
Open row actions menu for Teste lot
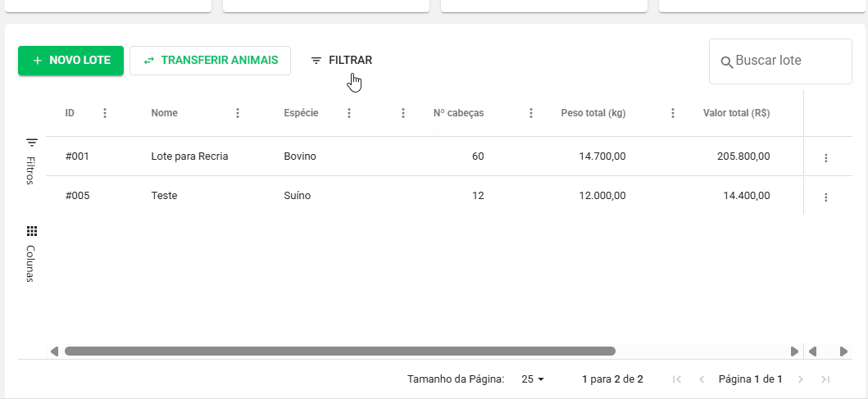[826, 197]
